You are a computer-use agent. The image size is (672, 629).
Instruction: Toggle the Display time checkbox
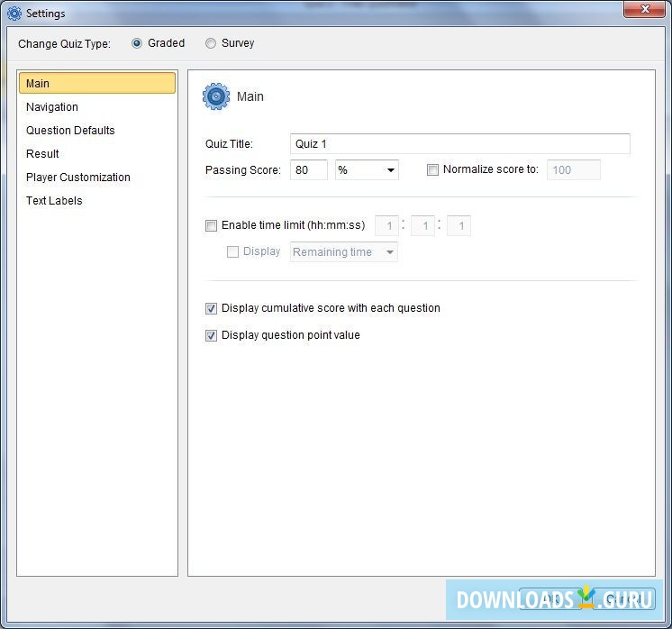pos(232,251)
